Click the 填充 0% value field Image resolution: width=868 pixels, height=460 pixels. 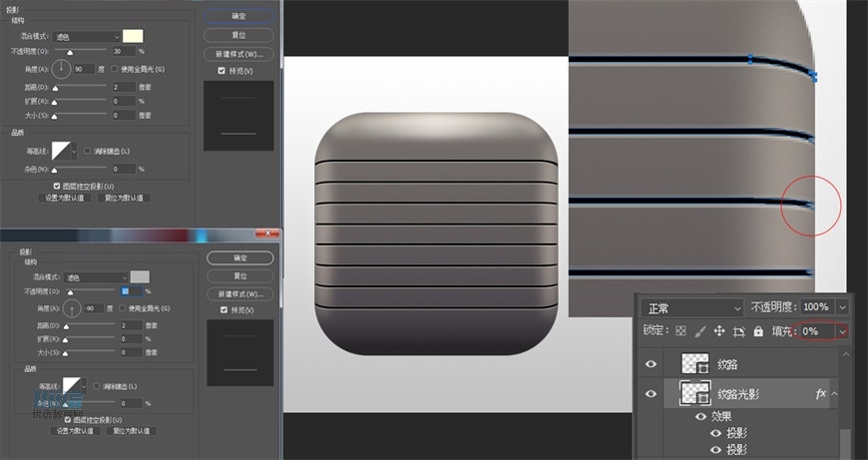(x=818, y=331)
